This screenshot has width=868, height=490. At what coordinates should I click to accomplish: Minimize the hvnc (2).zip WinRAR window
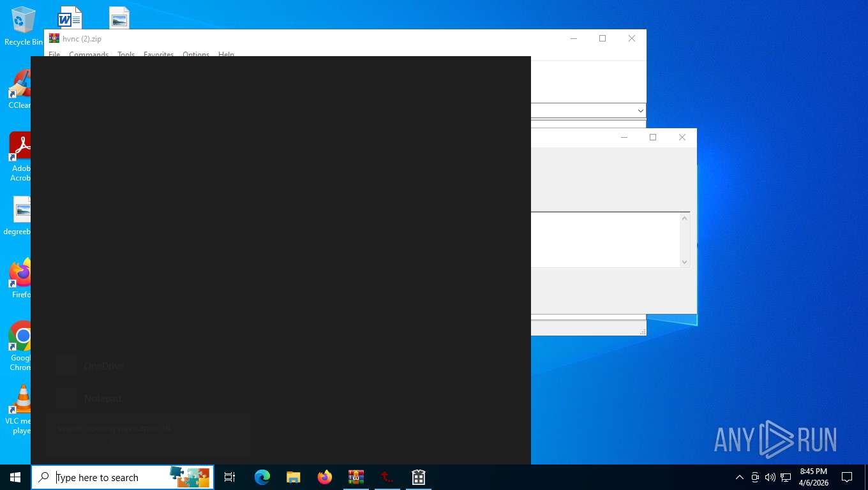[x=573, y=38]
